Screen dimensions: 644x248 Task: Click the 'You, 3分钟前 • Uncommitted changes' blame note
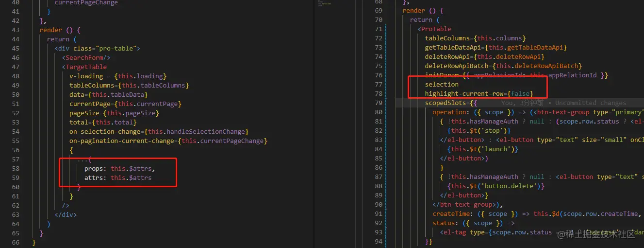(563, 103)
